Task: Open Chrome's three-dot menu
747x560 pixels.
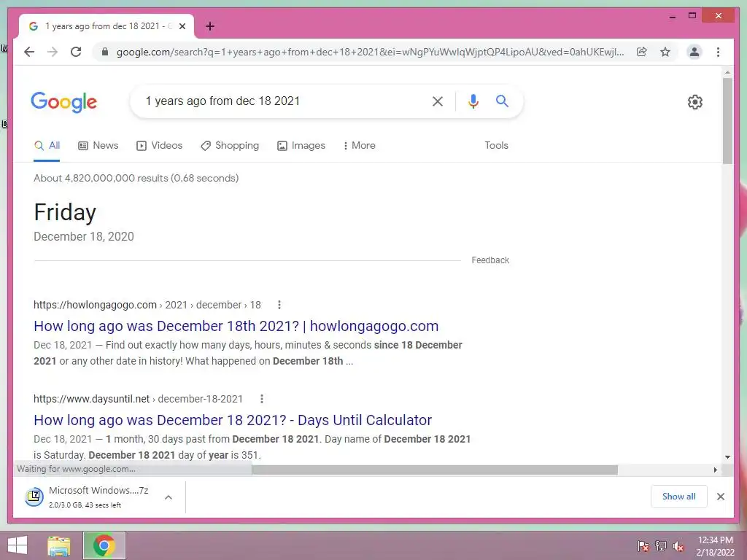Action: point(718,52)
